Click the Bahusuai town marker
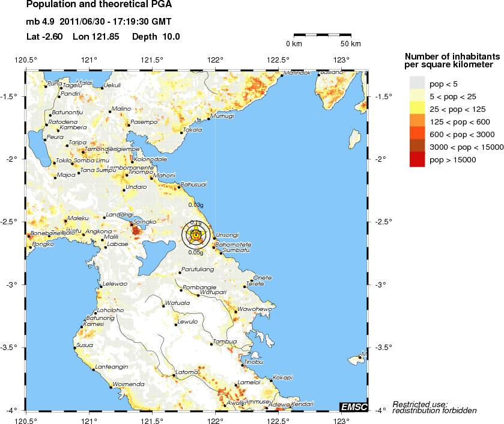This screenshot has width=504, height=424. [179, 187]
